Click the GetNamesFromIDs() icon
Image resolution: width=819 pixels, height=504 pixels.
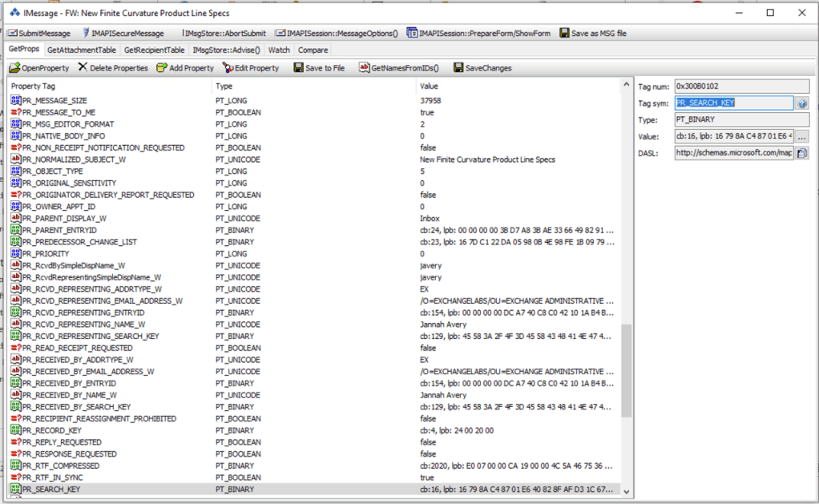pyautogui.click(x=364, y=68)
